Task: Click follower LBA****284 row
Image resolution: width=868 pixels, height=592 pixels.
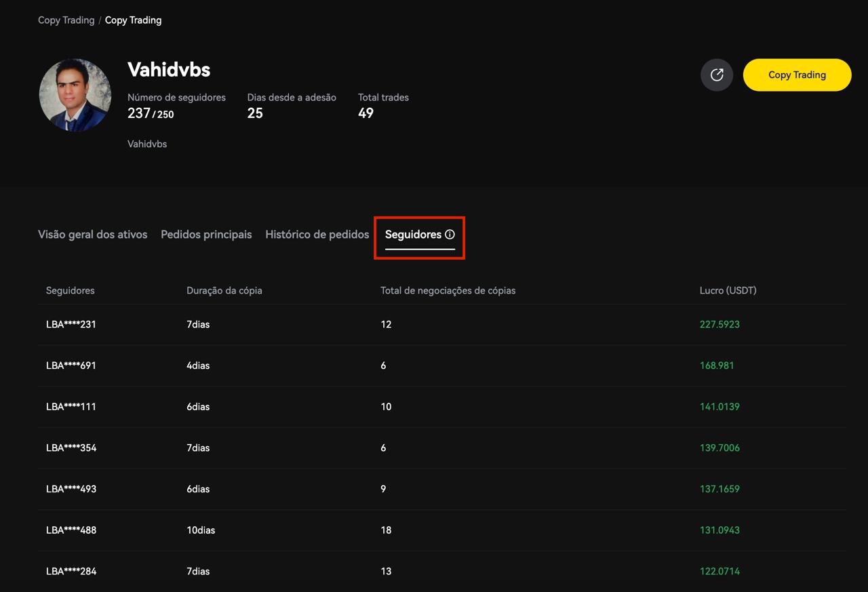Action: (x=71, y=572)
